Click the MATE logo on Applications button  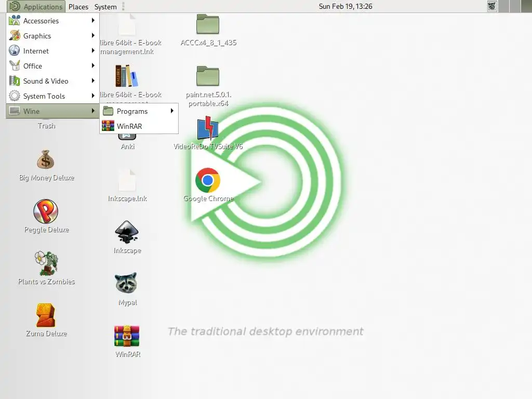point(15,6)
